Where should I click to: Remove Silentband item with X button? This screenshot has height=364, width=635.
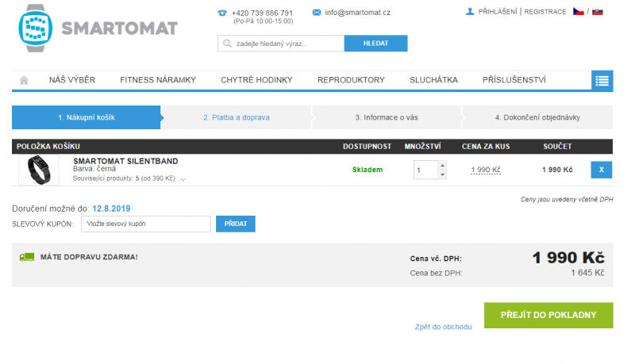point(602,170)
